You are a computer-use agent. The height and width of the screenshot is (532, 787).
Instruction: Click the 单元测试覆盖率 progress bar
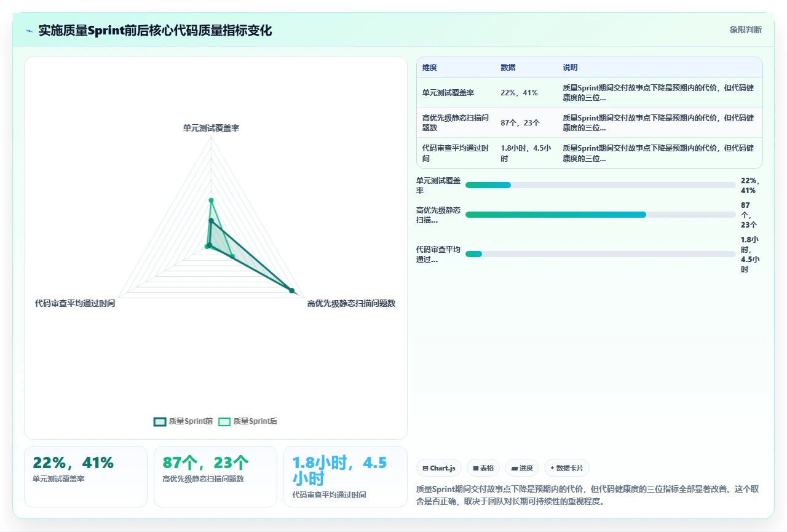(x=601, y=185)
